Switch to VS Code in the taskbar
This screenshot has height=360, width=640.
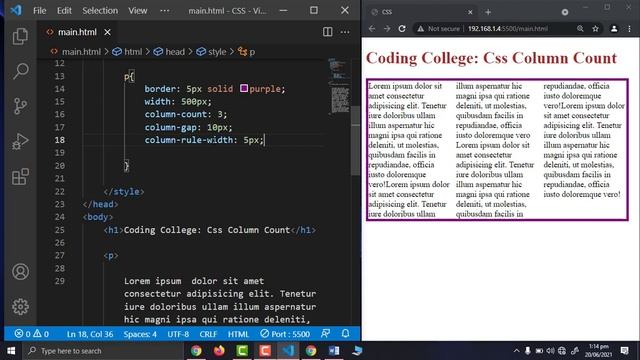(288, 351)
